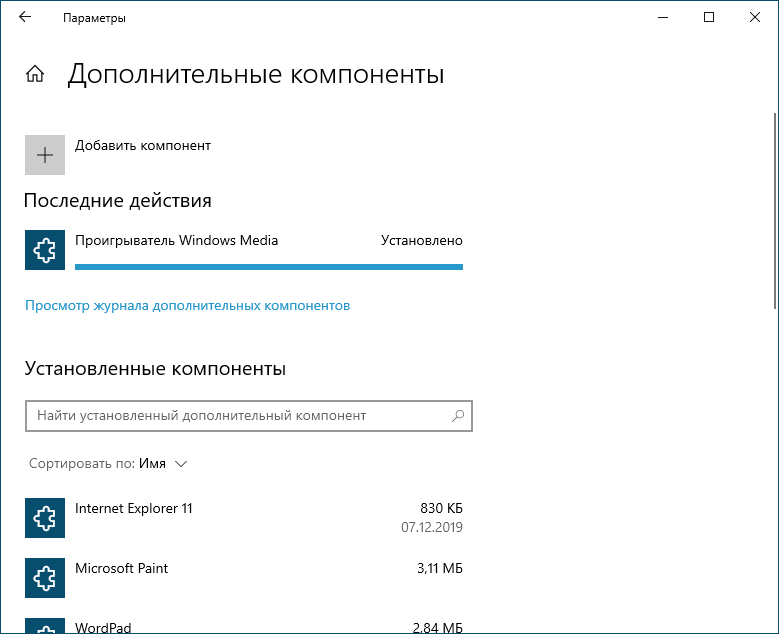Screen dimensions: 779x634
Task: Click the plus icon to add a component
Action: [x=45, y=155]
